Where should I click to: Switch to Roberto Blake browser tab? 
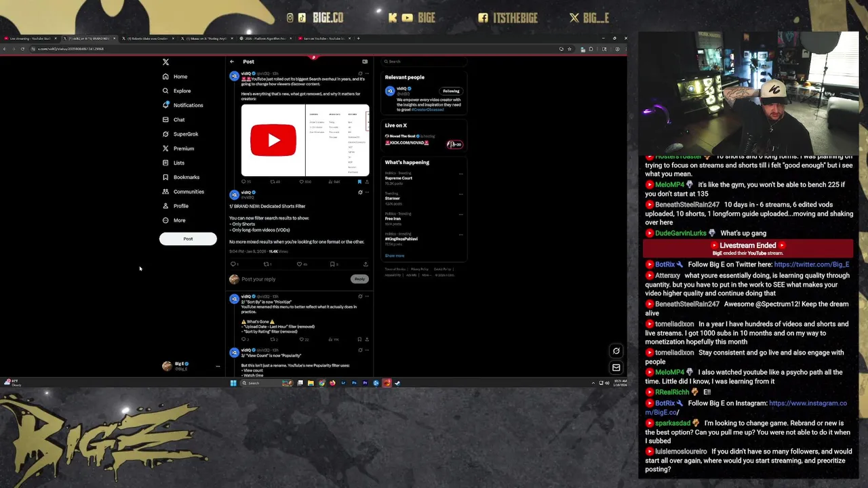tap(148, 39)
